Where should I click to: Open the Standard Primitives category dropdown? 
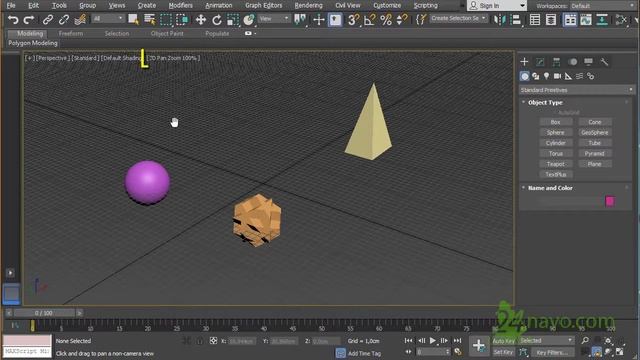[x=576, y=90]
